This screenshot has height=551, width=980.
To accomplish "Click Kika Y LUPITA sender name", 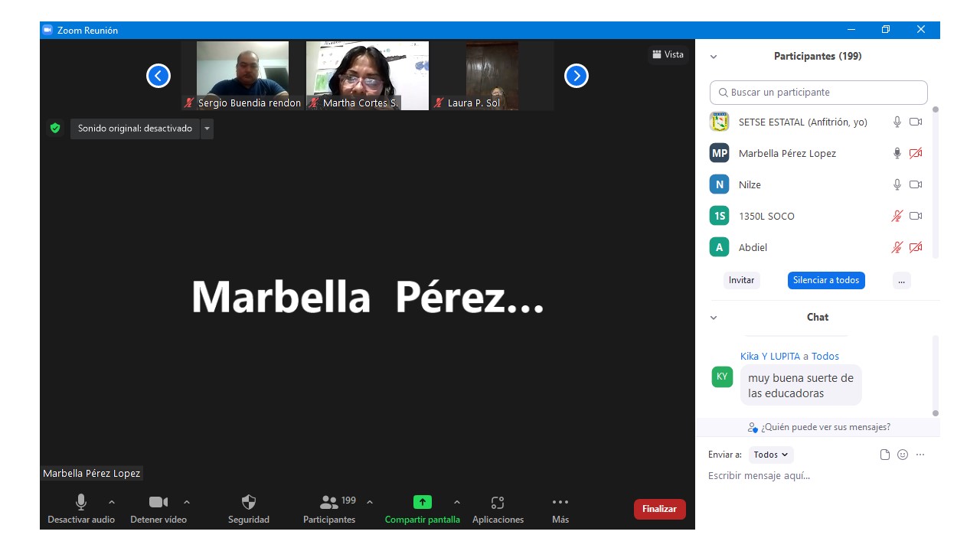I will tap(770, 356).
